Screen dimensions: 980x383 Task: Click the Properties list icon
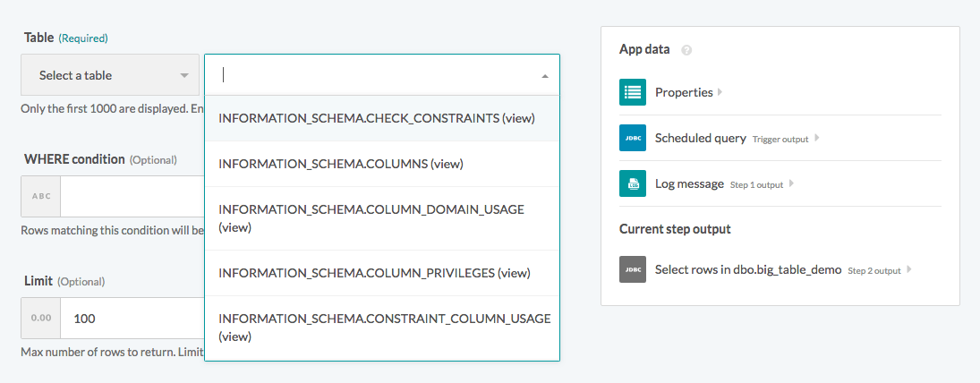[x=633, y=92]
